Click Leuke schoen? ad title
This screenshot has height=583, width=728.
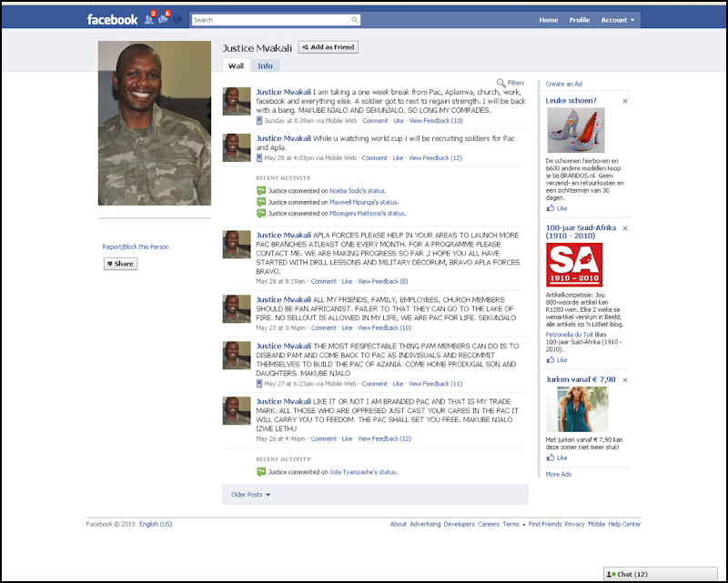(571, 100)
